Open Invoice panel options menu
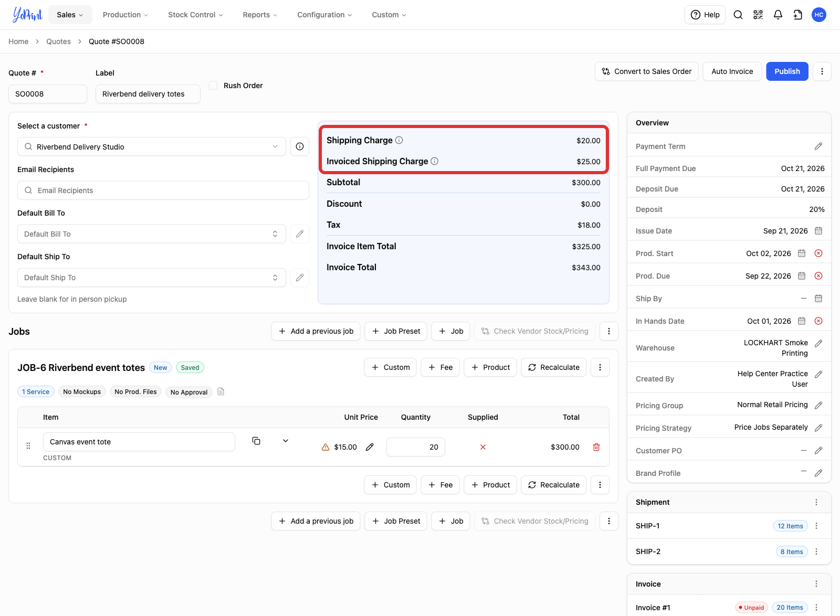 (816, 584)
